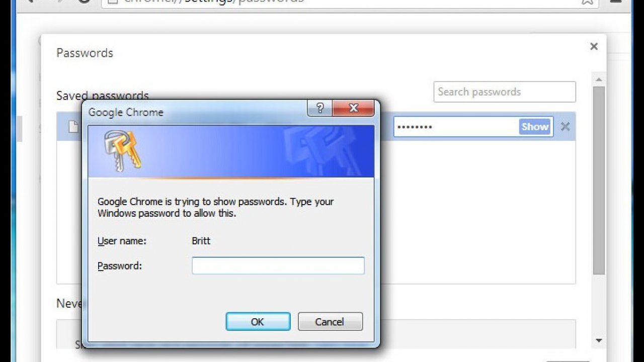Click the keys icon in dialog banner
644x362 pixels.
pos(122,150)
